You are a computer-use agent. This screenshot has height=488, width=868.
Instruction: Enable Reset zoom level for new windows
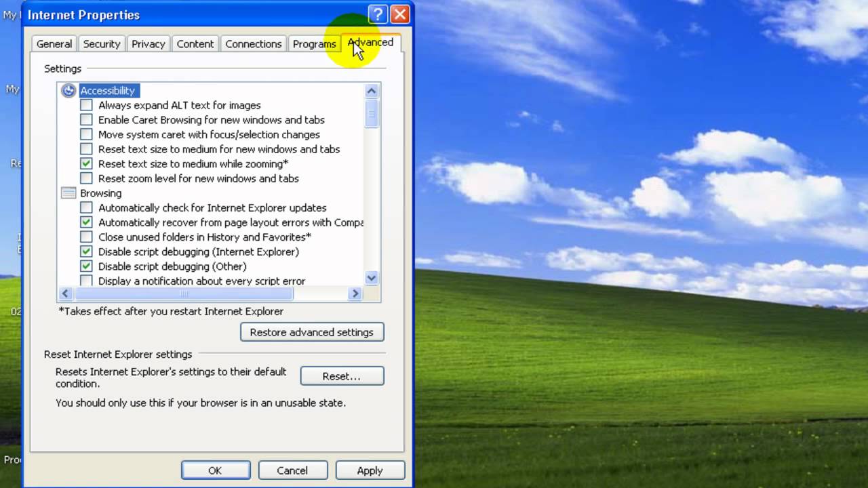tap(86, 178)
